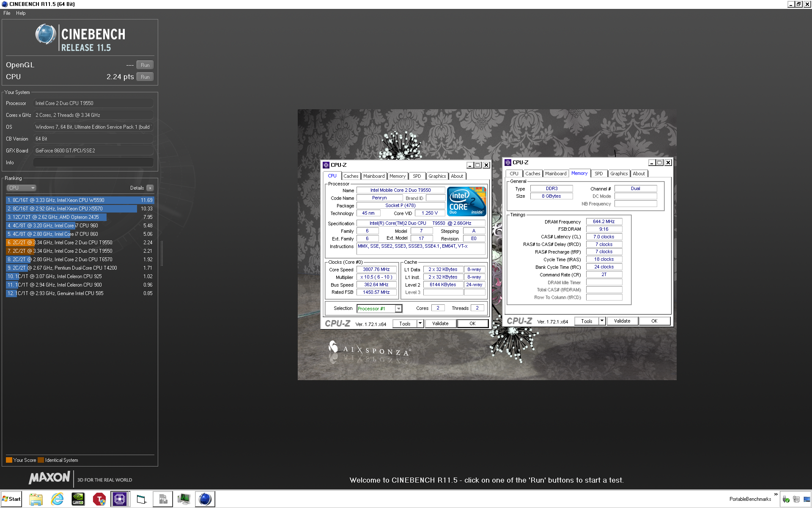Open Graphics tab in left CPU-Z

tap(437, 176)
